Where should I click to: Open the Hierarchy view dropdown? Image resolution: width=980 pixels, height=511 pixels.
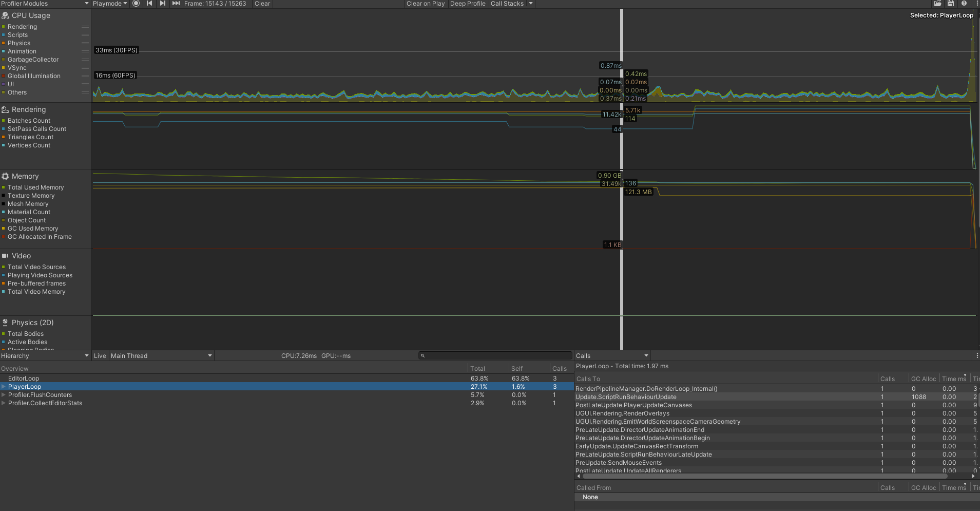pyautogui.click(x=45, y=355)
